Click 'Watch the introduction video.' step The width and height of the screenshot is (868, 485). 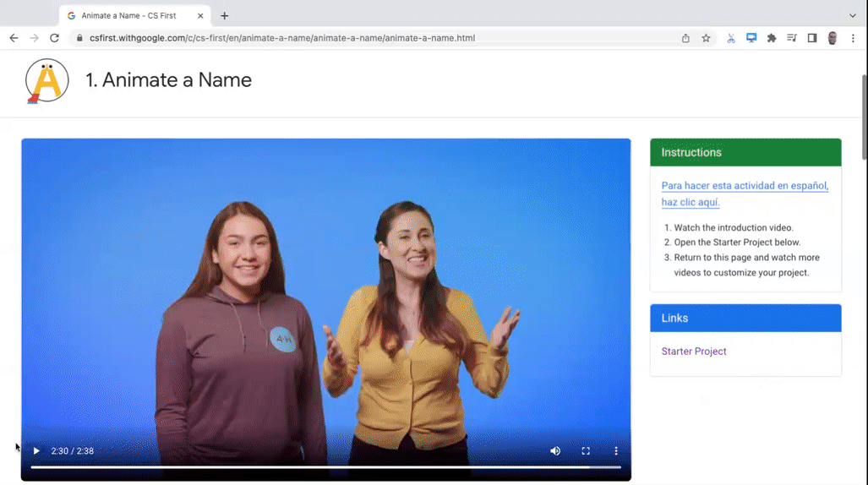[x=734, y=227]
